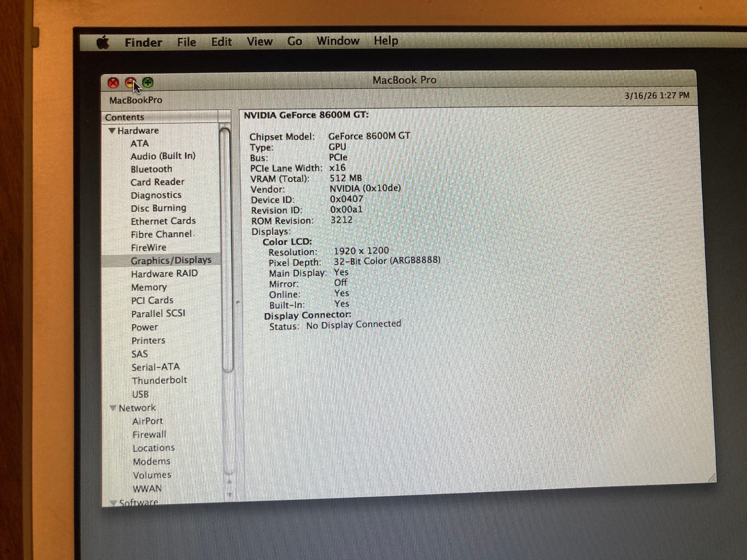Select WWAN under Network
Image resolution: width=747 pixels, height=560 pixels.
click(x=147, y=489)
